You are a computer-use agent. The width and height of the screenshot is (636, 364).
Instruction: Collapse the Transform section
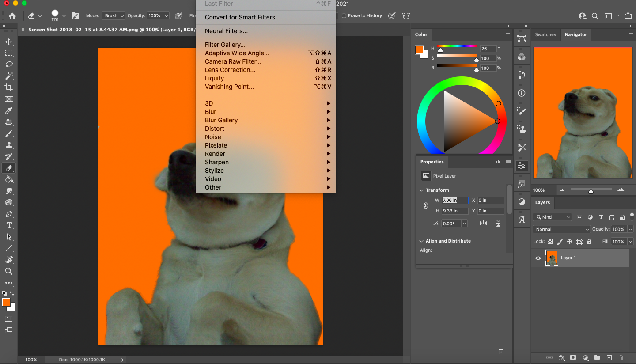(421, 190)
